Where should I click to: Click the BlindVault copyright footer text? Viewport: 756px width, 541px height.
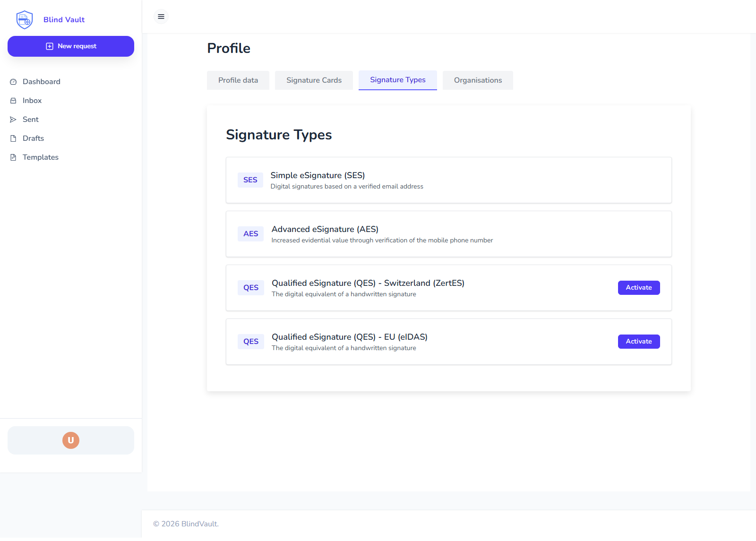pos(186,524)
